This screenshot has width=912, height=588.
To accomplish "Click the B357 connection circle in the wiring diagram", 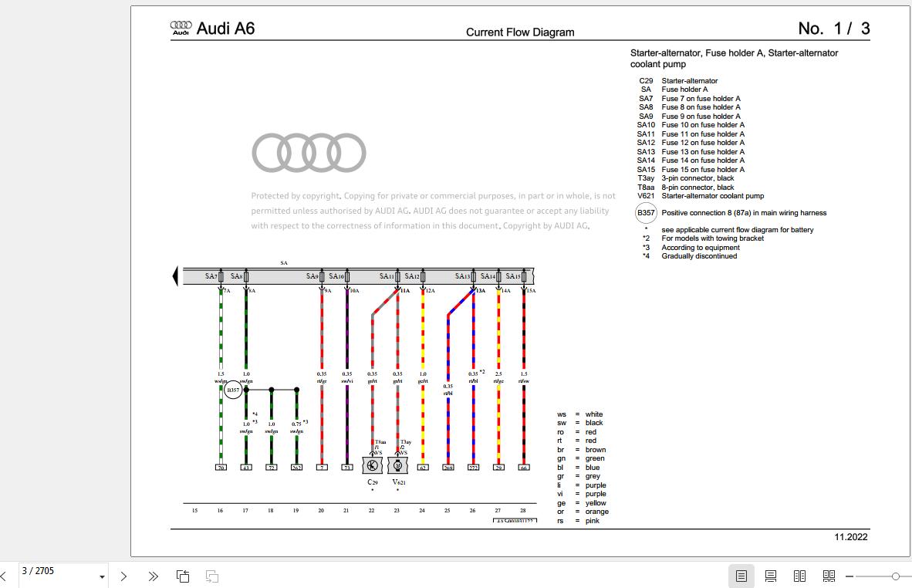I will (233, 390).
